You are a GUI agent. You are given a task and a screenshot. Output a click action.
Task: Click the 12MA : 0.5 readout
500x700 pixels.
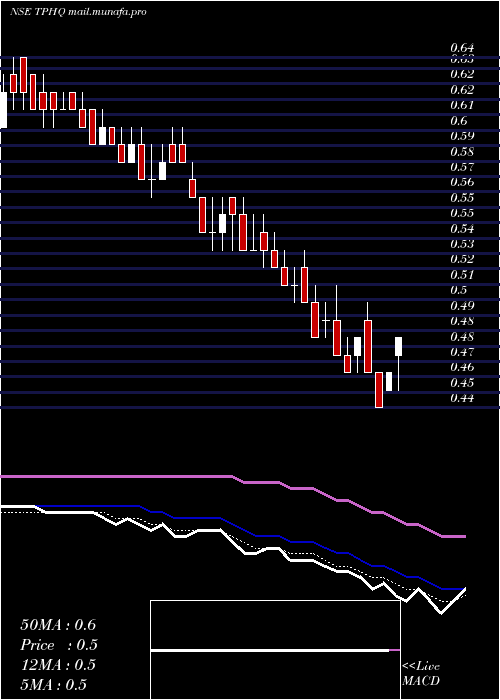coord(58,665)
